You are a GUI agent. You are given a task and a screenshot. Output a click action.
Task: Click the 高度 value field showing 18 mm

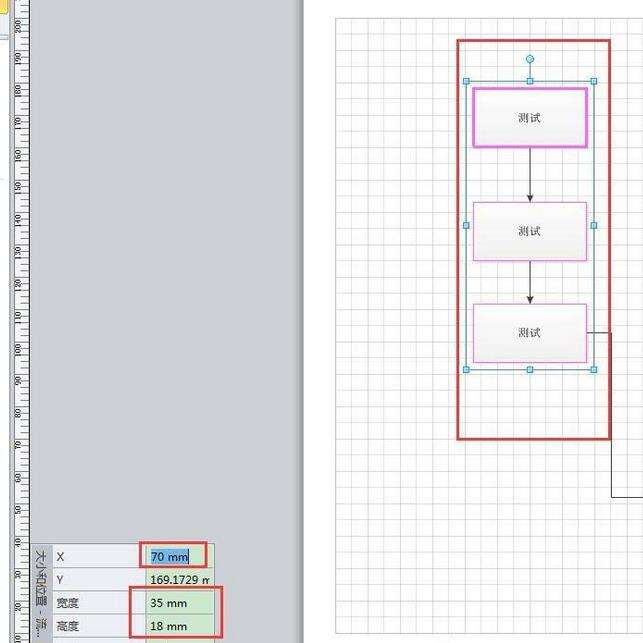click(180, 626)
